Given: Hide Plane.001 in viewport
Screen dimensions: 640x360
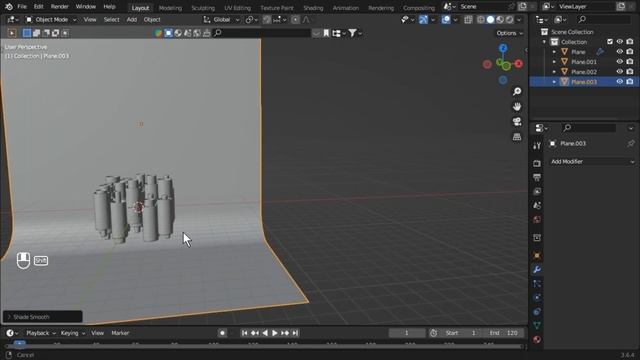Looking at the screenshot, I should click(620, 62).
